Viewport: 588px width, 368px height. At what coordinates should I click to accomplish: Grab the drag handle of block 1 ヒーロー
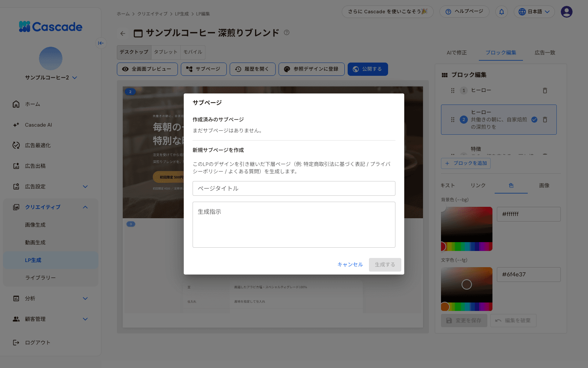(453, 91)
